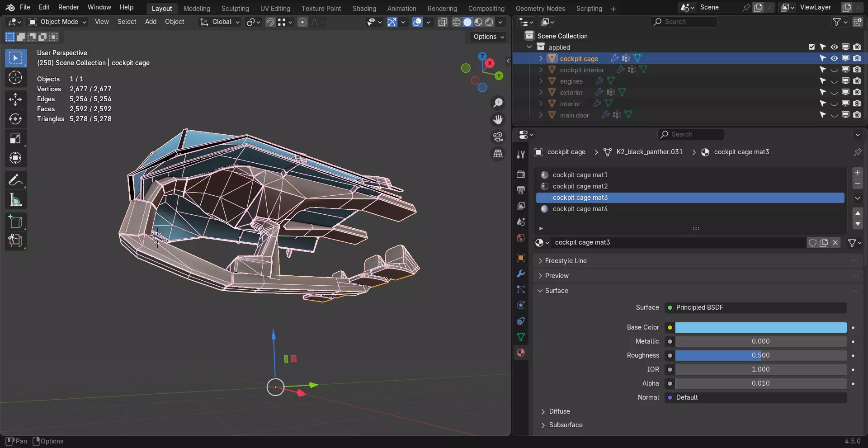Expand the Preview panel
The image size is (868, 448).
coord(557,276)
